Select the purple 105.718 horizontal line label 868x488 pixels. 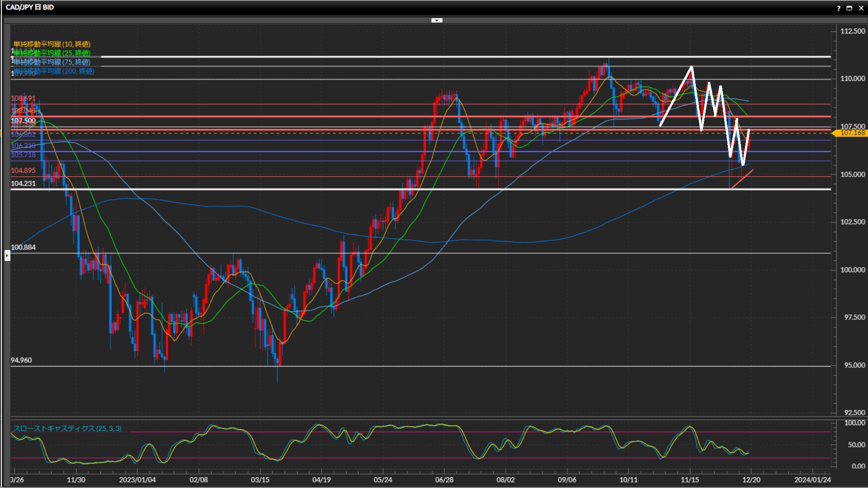pyautogui.click(x=23, y=155)
